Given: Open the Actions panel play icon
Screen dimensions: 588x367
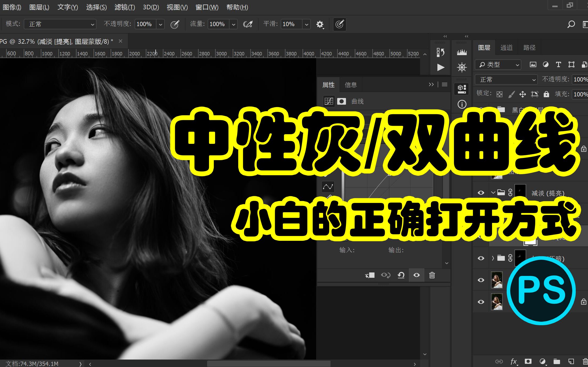Looking at the screenshot, I should click(441, 67).
